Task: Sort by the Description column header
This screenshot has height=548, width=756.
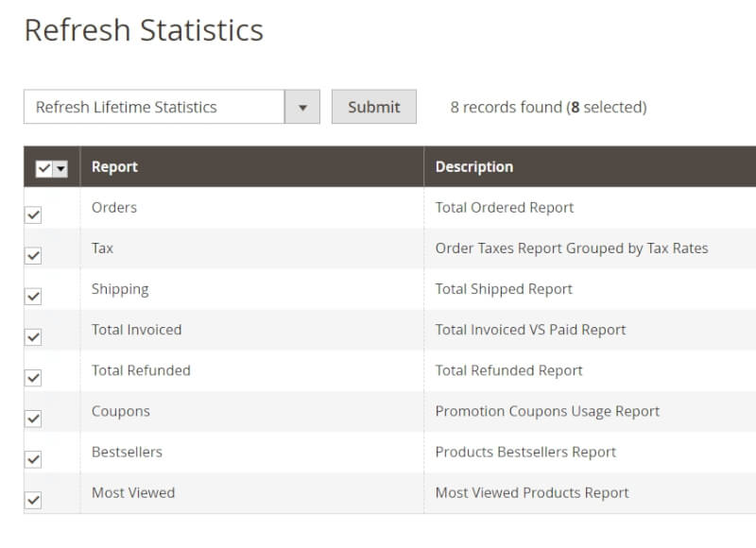Action: click(473, 166)
